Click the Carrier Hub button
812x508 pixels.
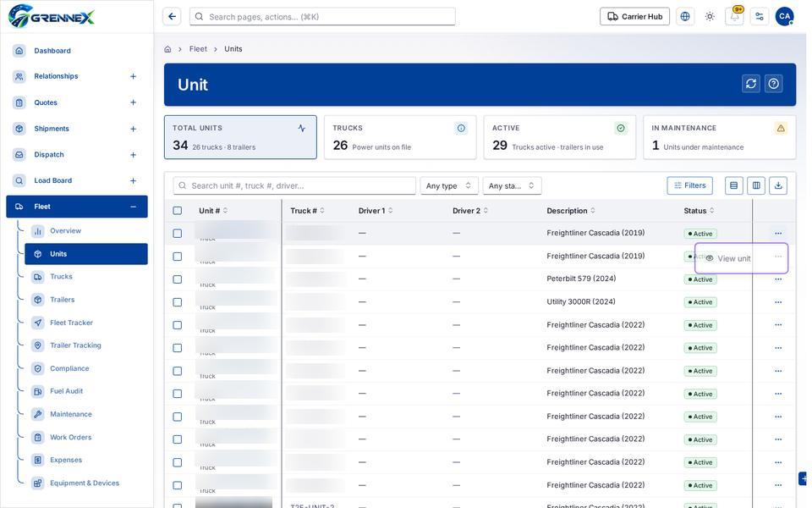pyautogui.click(x=634, y=17)
